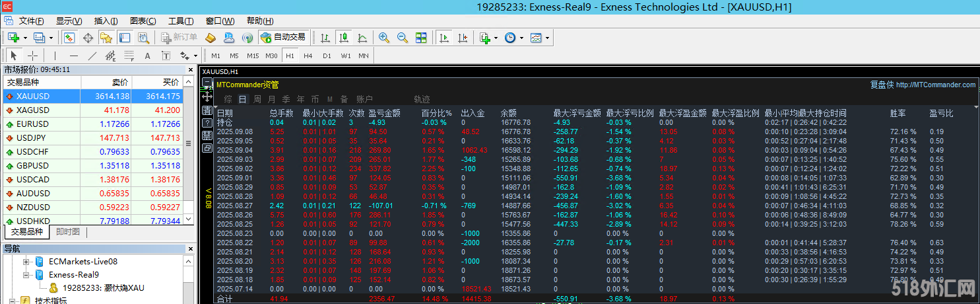Image resolution: width=980 pixels, height=304 pixels.
Task: Select the Fibonacci retracement tool
Action: pos(129,56)
